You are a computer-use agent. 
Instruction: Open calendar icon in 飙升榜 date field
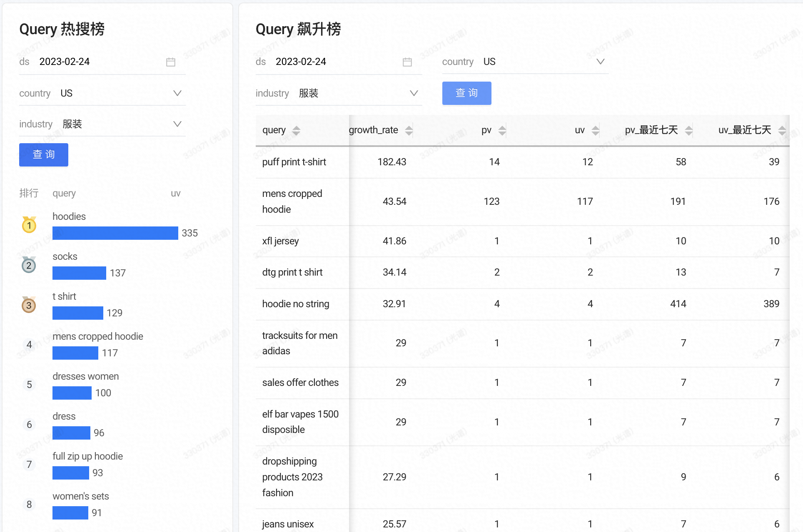pos(407,62)
